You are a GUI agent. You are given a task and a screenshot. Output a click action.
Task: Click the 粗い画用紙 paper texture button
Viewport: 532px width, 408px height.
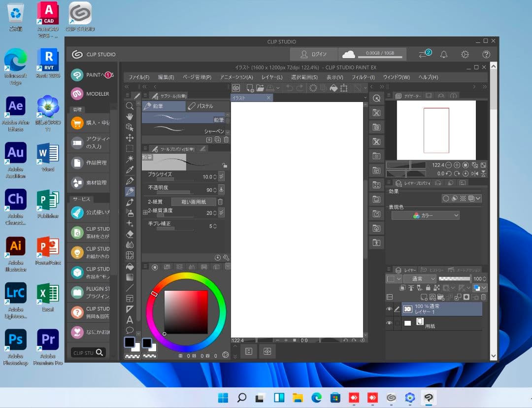pos(194,202)
